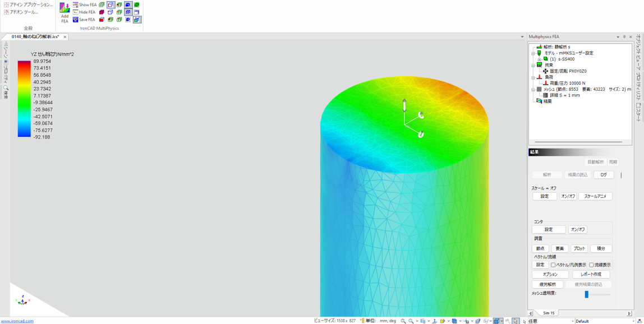This screenshot has height=324, width=644.
Task: Adjust the メッシュ透明度 slider
Action: tap(586, 294)
